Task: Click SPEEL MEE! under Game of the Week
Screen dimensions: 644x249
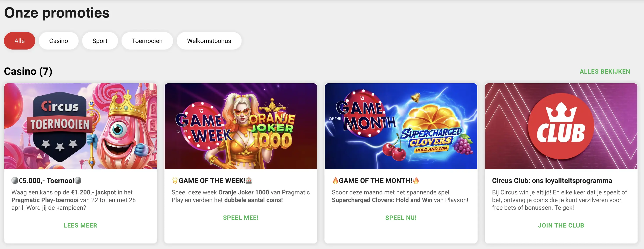Action: point(241,217)
